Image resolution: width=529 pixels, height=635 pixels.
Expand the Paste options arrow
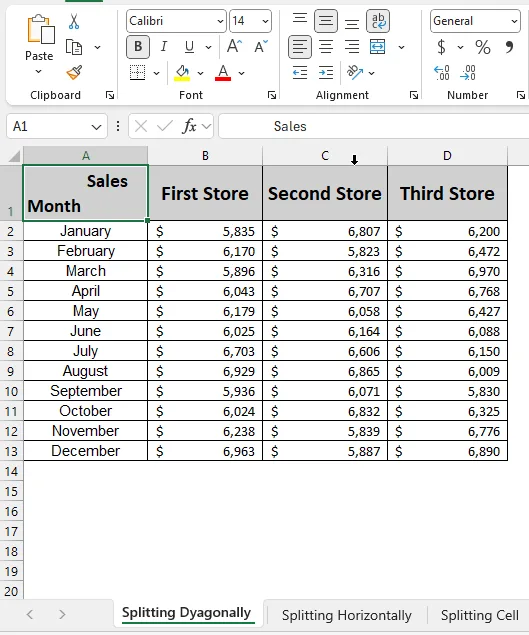click(38, 72)
